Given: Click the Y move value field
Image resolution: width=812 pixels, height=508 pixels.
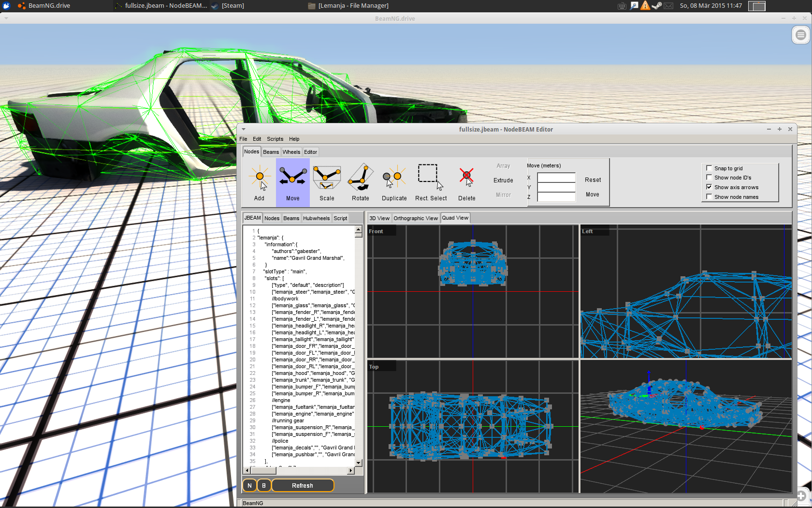Looking at the screenshot, I should (556, 187).
